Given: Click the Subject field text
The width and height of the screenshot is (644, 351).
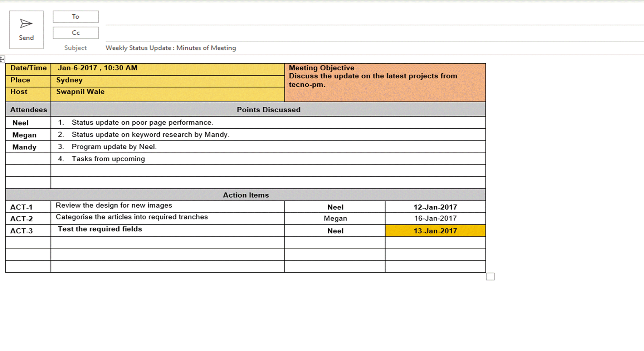Looking at the screenshot, I should [171, 48].
